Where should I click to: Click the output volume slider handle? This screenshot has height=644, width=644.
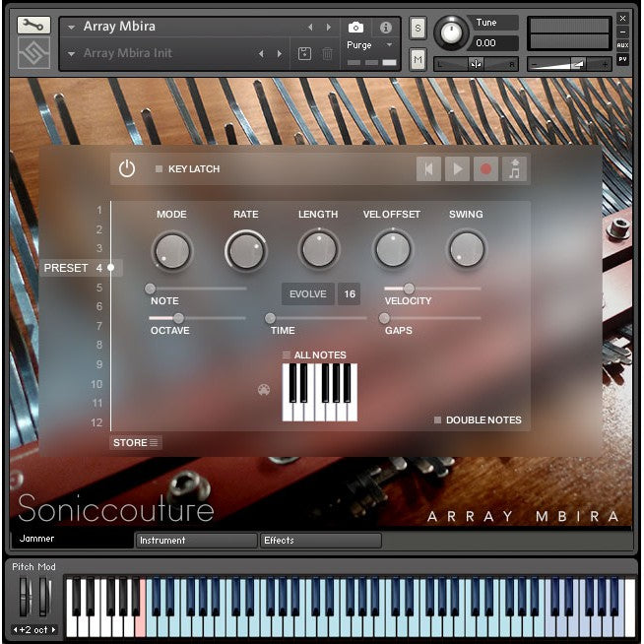[578, 64]
